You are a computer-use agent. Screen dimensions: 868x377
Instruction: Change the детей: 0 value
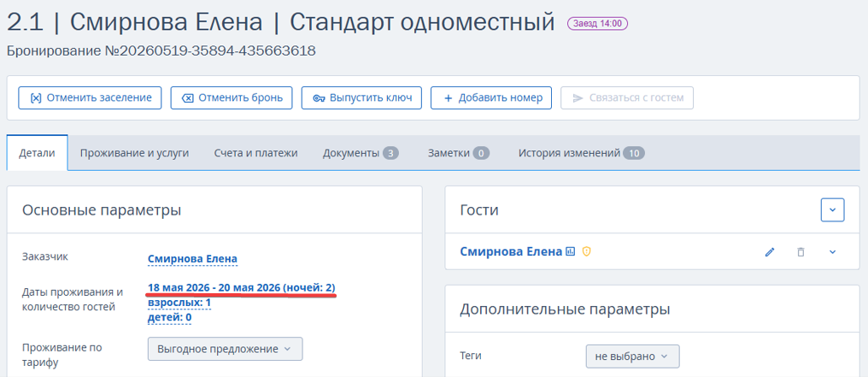(x=169, y=318)
